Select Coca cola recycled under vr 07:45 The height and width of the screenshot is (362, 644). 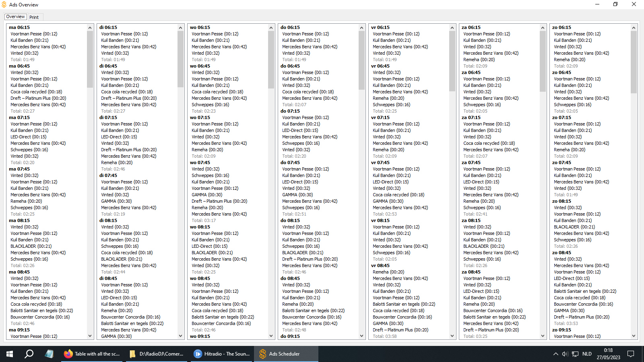point(398,195)
